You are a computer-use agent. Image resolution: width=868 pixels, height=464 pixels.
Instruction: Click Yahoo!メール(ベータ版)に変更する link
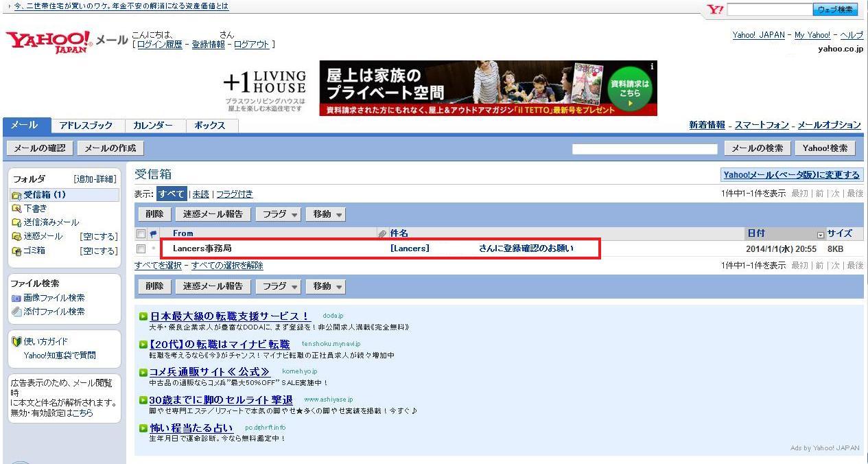793,175
